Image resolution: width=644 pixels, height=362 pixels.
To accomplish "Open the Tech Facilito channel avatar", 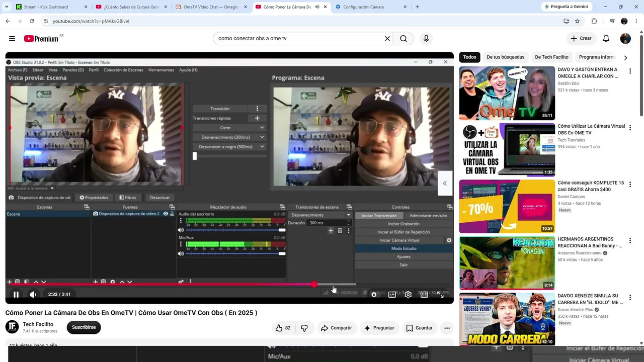I will [x=12, y=327].
